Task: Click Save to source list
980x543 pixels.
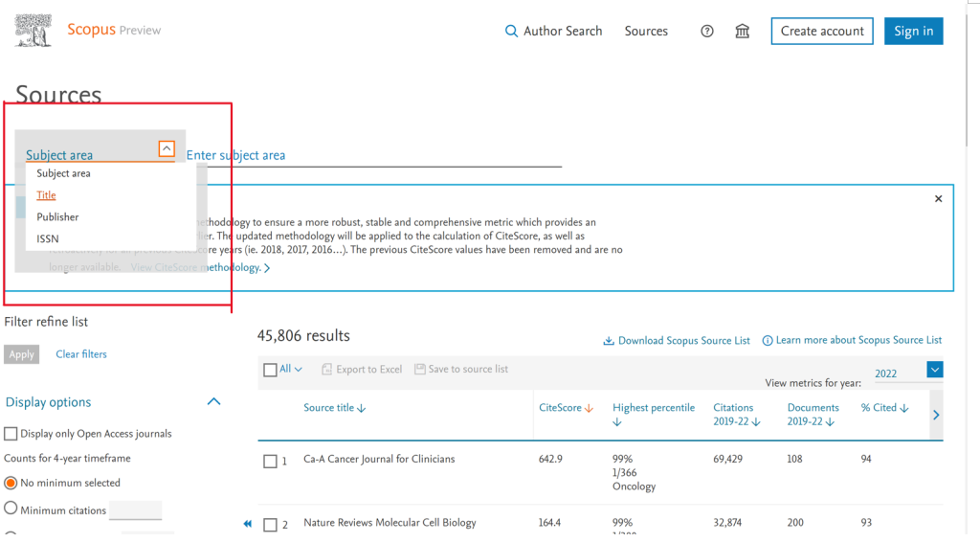Action: (468, 369)
